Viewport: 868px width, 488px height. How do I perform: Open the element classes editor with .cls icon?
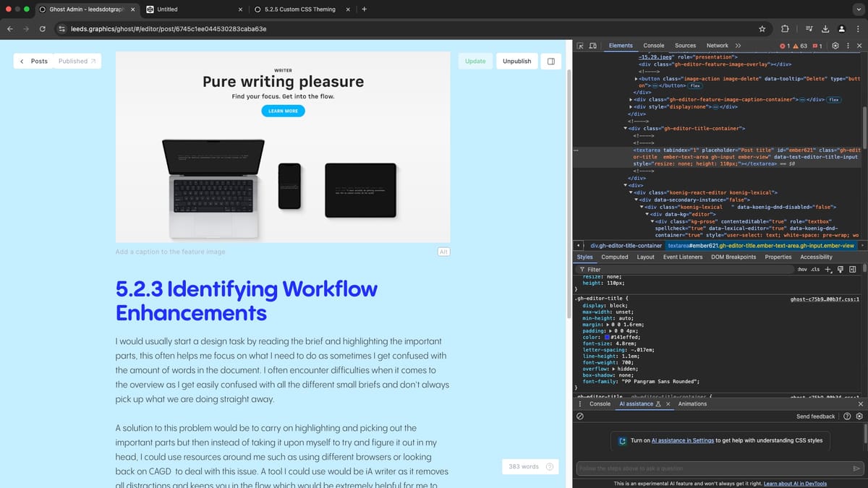tap(816, 268)
